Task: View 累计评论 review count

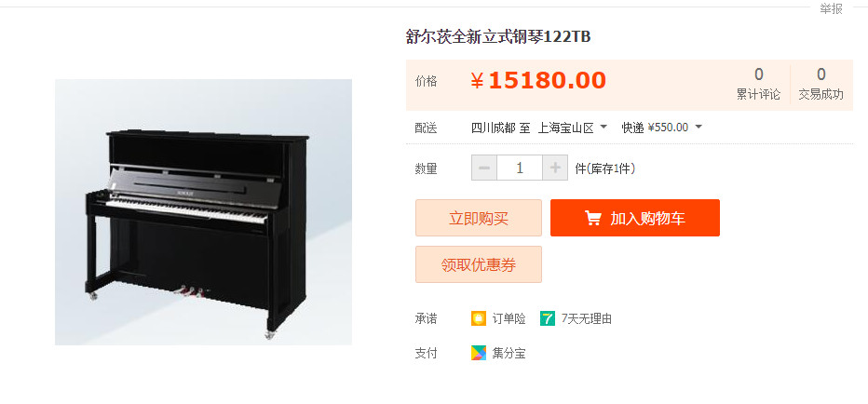Action: pyautogui.click(x=758, y=84)
